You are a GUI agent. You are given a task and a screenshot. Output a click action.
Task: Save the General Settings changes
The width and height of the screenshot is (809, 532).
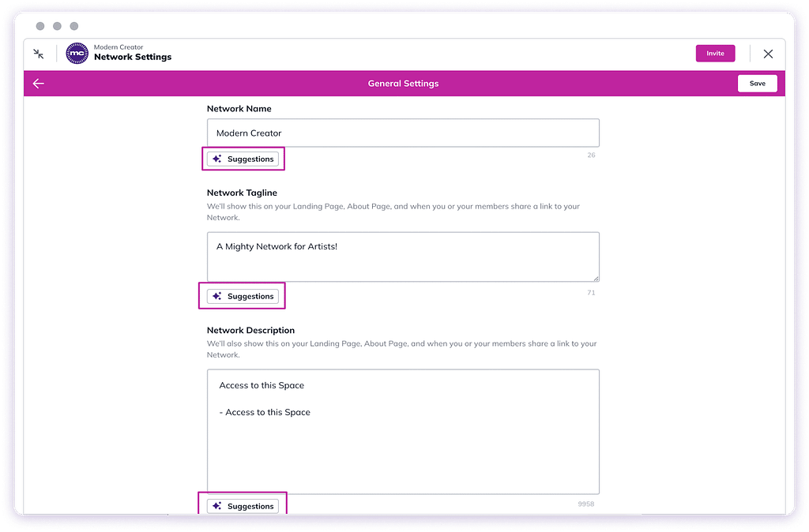click(x=757, y=84)
